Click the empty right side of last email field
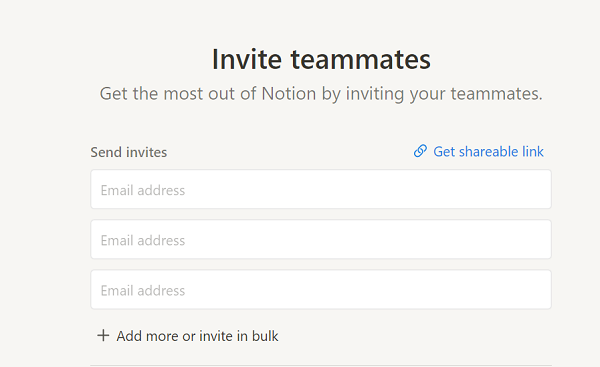This screenshot has width=600, height=367. coord(421,290)
